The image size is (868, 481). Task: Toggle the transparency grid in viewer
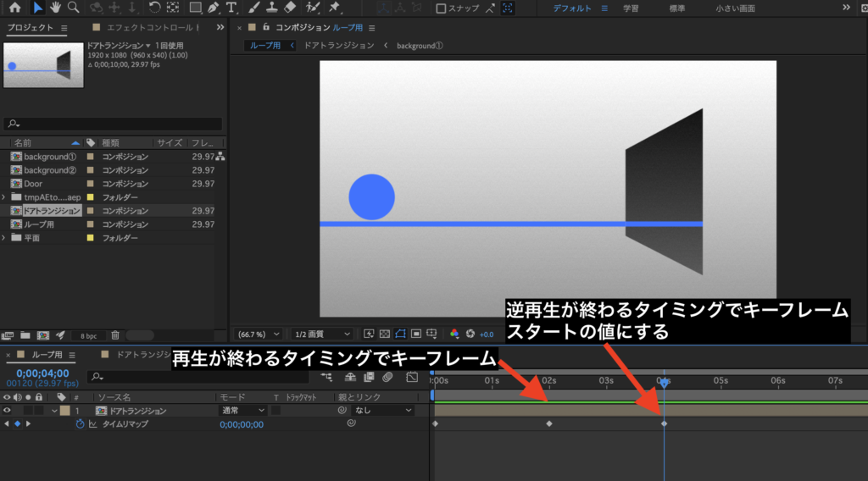click(386, 334)
